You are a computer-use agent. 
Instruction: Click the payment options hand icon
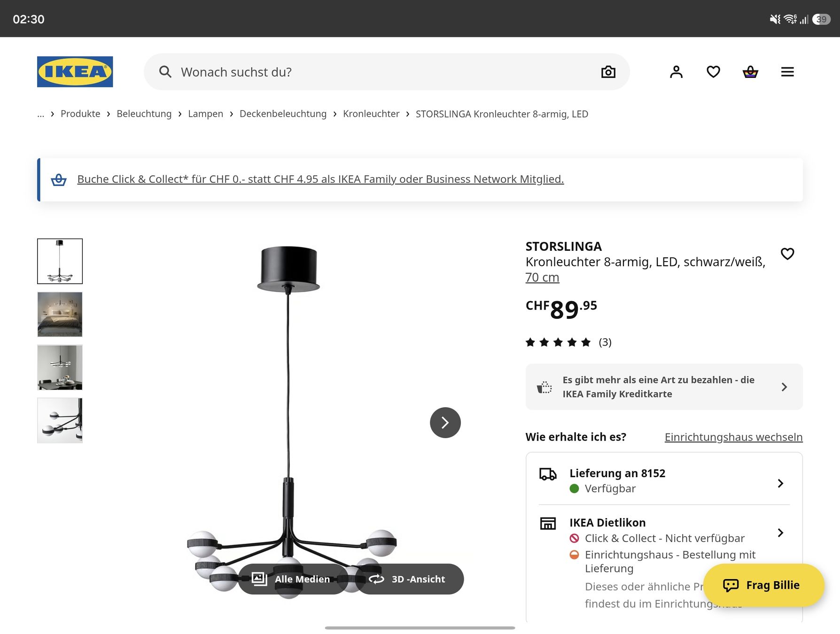click(x=544, y=387)
